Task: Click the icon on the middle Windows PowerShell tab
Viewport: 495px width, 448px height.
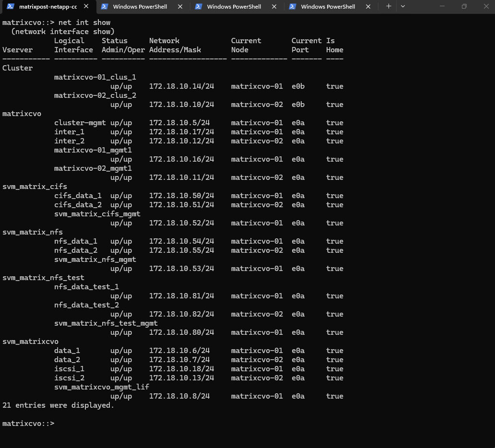Action: 198,7
